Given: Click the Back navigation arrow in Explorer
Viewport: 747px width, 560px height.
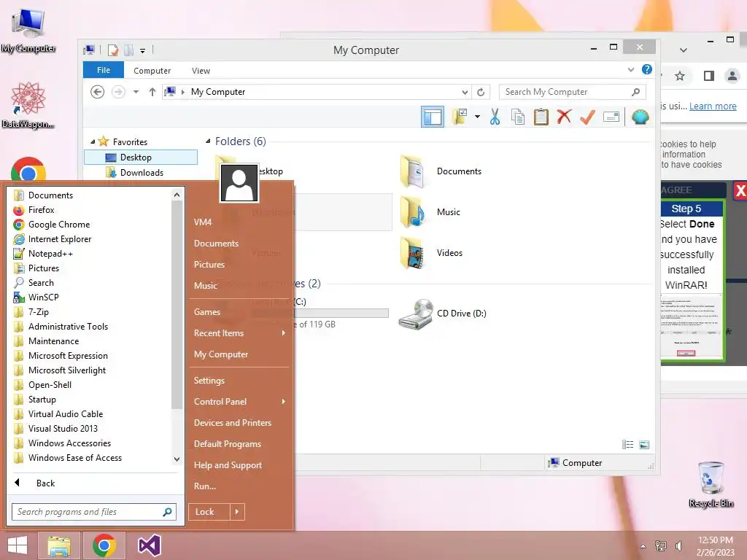Looking at the screenshot, I should pos(97,92).
